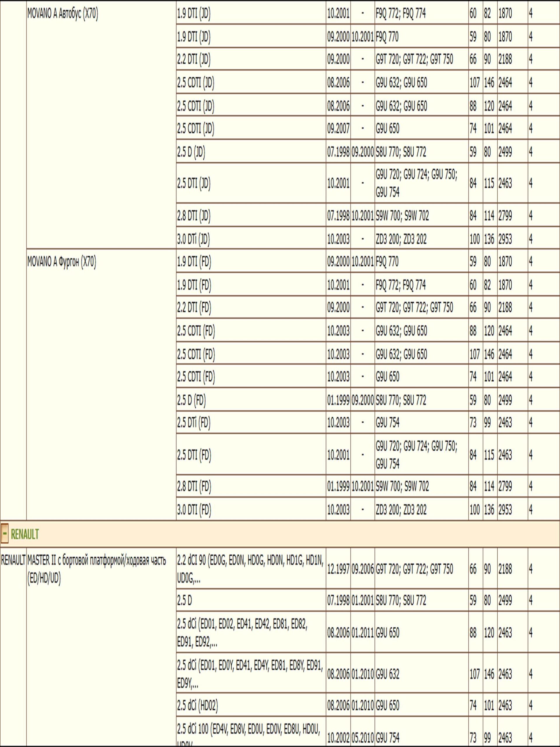
Task: Click the RENAULT brand cell in first column
Action: coord(13,561)
